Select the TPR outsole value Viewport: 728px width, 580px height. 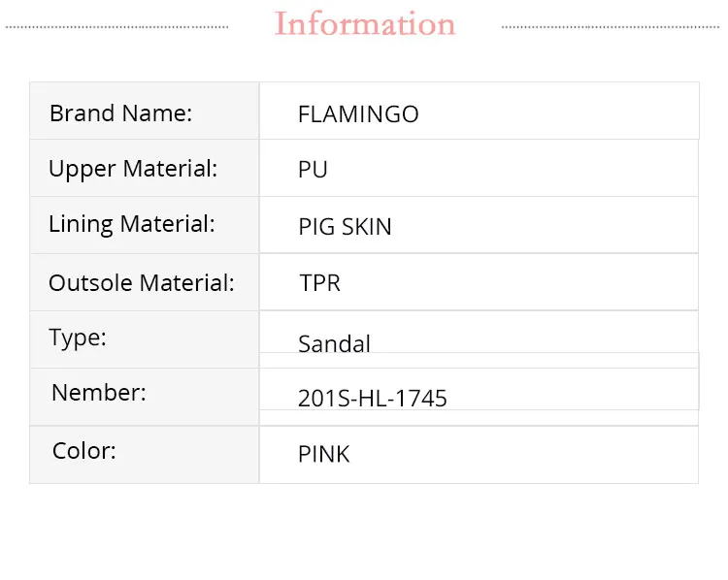(x=319, y=283)
